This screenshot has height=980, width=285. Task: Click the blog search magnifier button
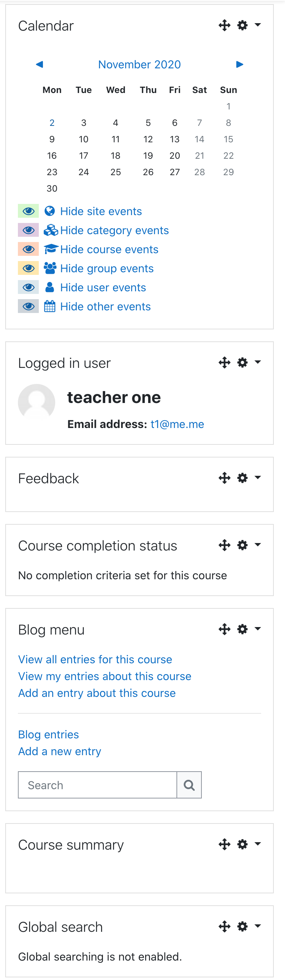coord(189,785)
